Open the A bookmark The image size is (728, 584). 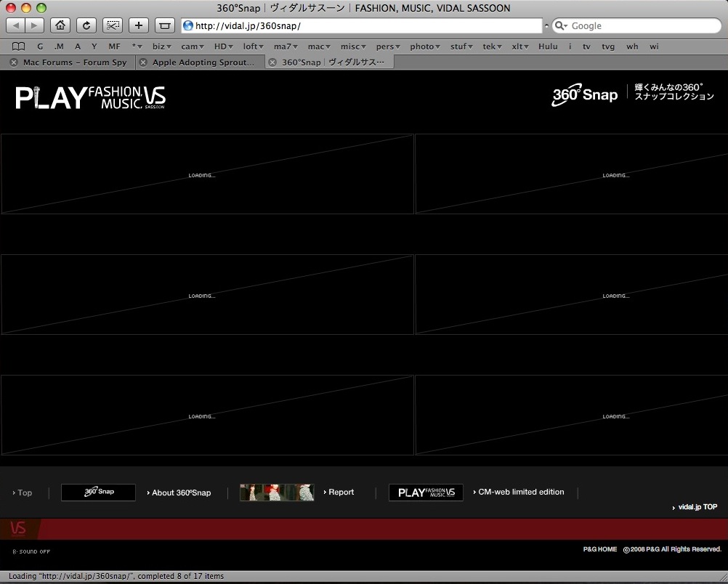click(78, 46)
